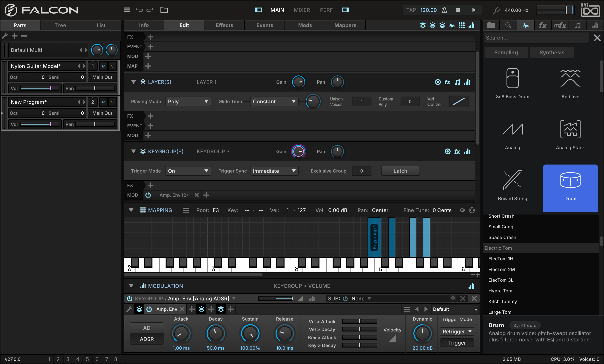Viewport: 604px width, 364px height.
Task: Open the fx browser tab icon
Action: point(543,25)
